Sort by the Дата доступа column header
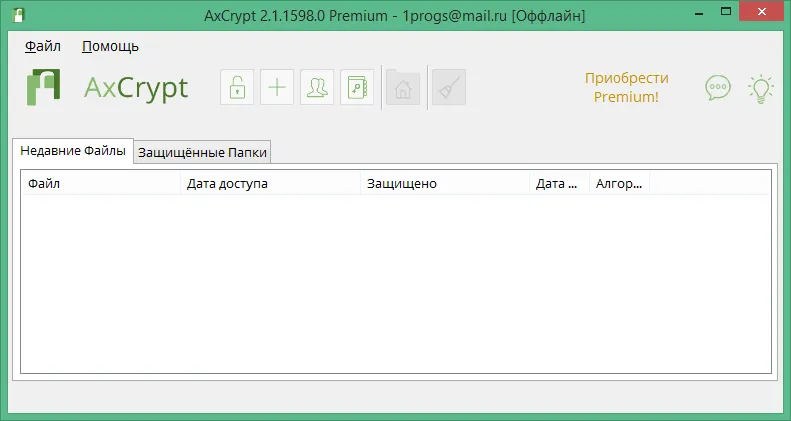The width and height of the screenshot is (791, 421). (270, 184)
